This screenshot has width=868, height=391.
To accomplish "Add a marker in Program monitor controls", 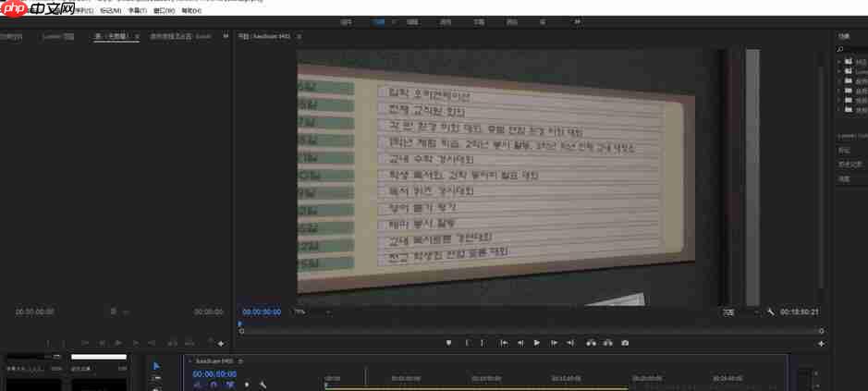I will [449, 343].
